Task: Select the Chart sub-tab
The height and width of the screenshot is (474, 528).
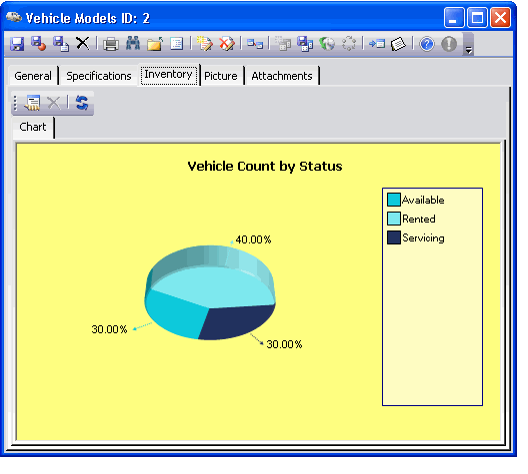Action: point(33,127)
